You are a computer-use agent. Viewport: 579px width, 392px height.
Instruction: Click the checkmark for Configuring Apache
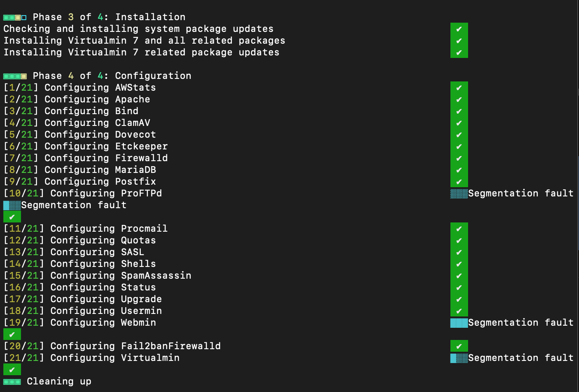pos(459,99)
